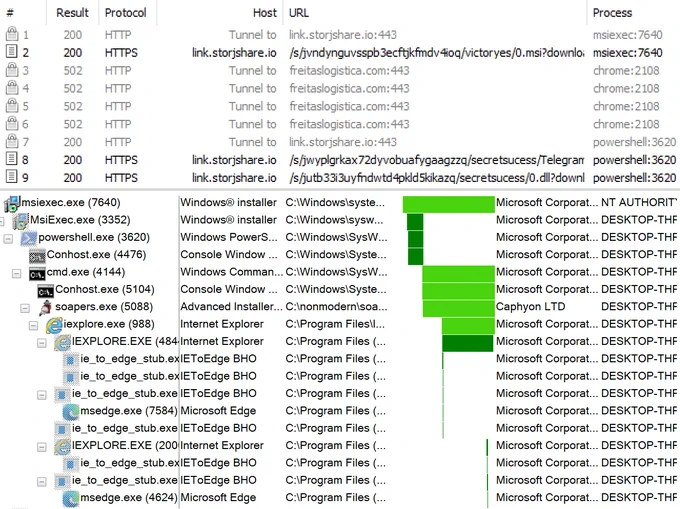Select the secretsucess/Telegram URL in session 8
Image resolution: width=680 pixels, height=509 pixels.
(437, 160)
